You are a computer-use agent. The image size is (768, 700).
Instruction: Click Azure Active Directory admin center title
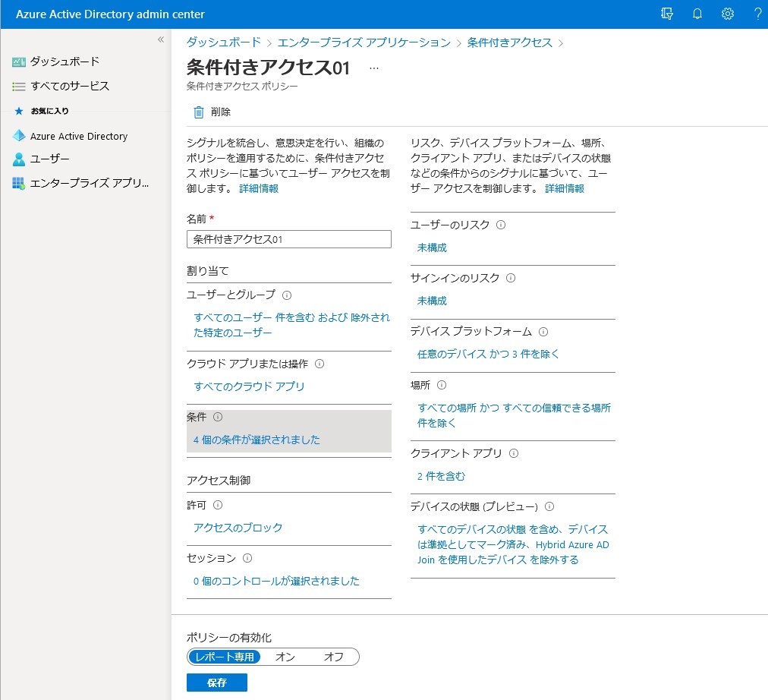click(110, 14)
